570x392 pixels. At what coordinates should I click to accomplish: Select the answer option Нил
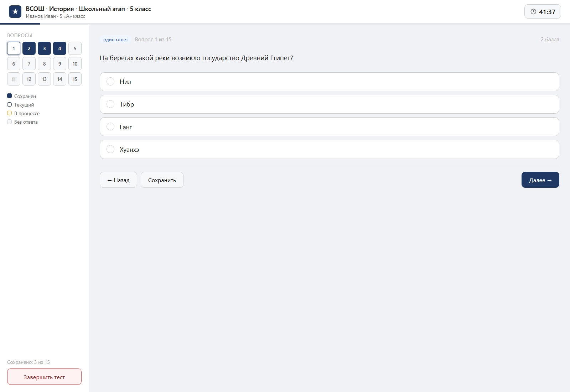(329, 82)
